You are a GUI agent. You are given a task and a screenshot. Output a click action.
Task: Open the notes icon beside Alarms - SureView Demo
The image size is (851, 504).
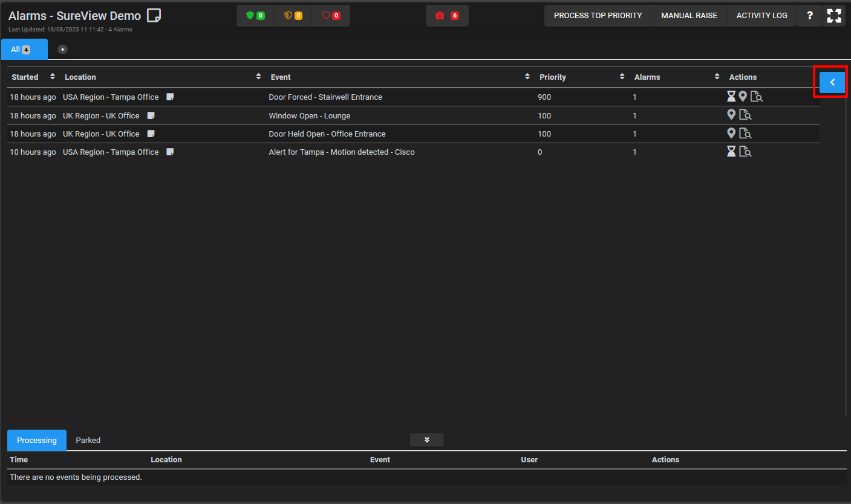tap(154, 16)
